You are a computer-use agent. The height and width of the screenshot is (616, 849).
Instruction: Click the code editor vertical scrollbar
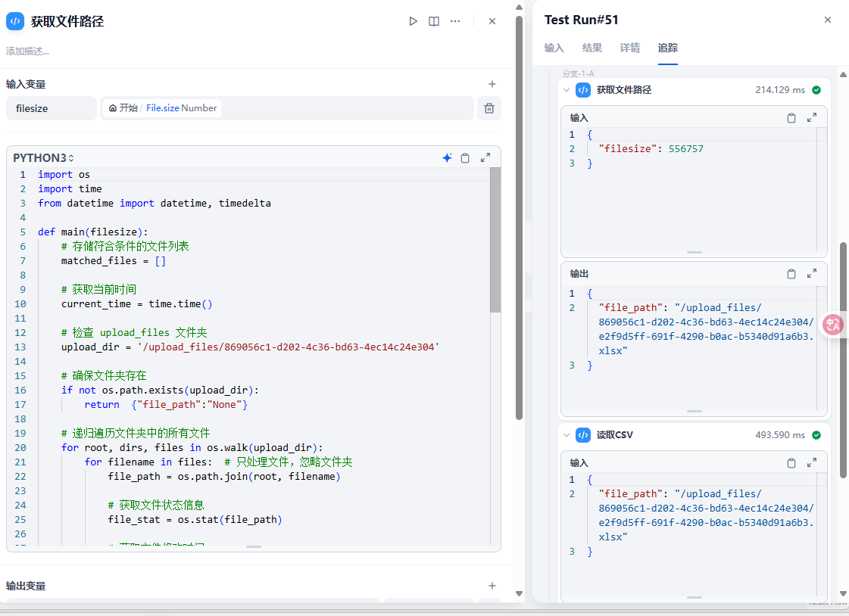coord(495,240)
